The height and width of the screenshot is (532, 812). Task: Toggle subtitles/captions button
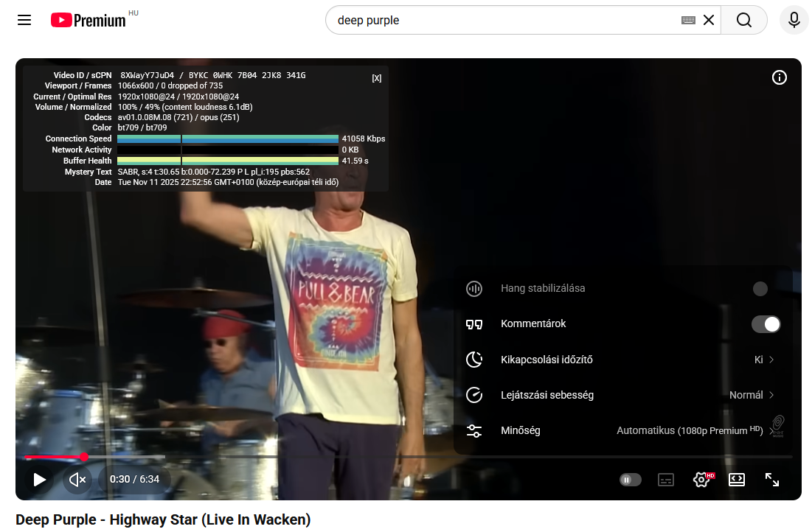point(666,480)
